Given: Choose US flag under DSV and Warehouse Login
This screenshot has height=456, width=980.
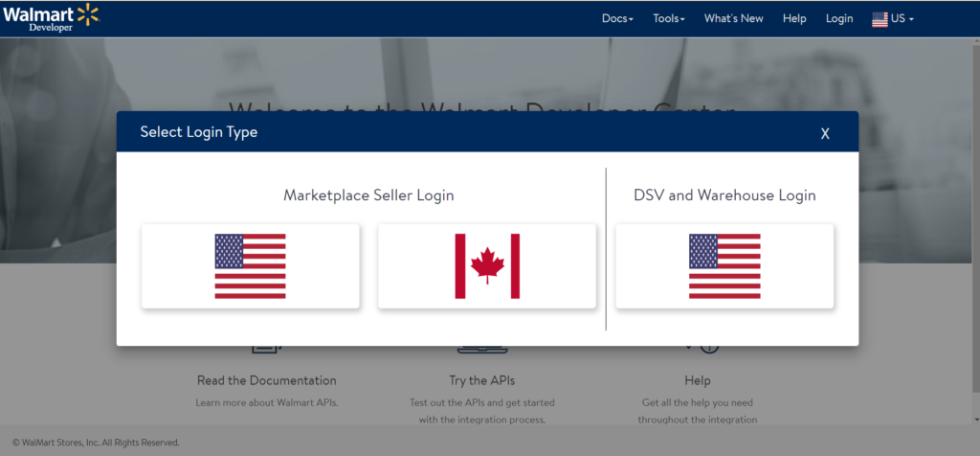Looking at the screenshot, I should tap(725, 266).
